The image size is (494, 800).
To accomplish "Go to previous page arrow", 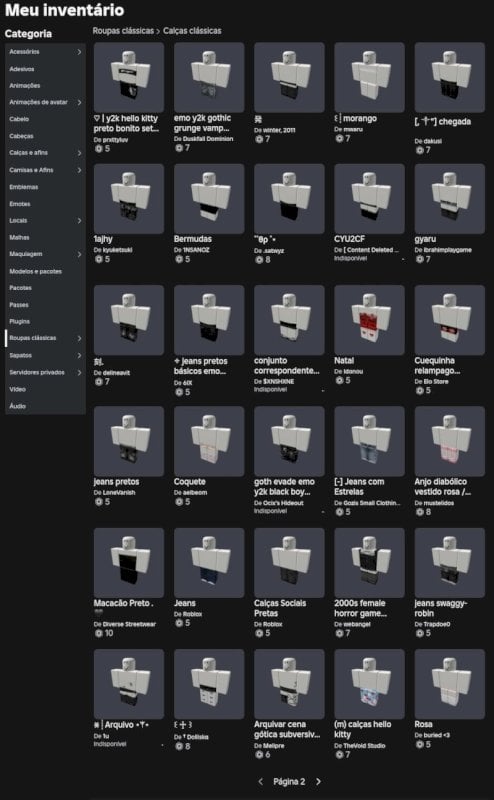I will (x=261, y=781).
